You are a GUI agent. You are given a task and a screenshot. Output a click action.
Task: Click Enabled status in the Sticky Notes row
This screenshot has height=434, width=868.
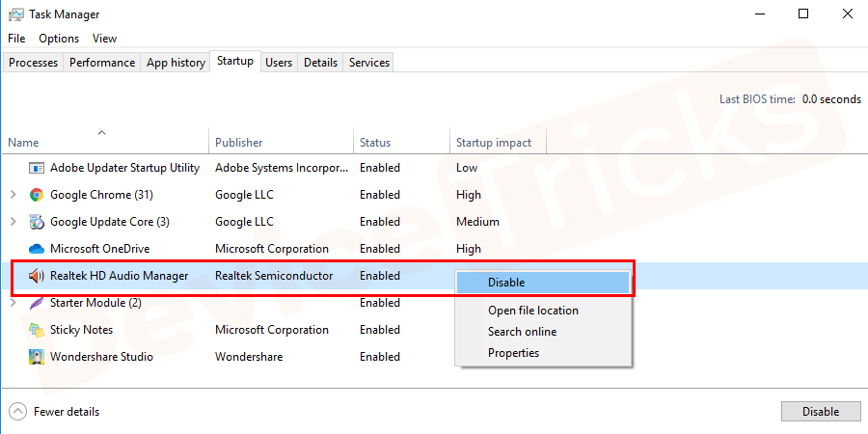pyautogui.click(x=380, y=330)
